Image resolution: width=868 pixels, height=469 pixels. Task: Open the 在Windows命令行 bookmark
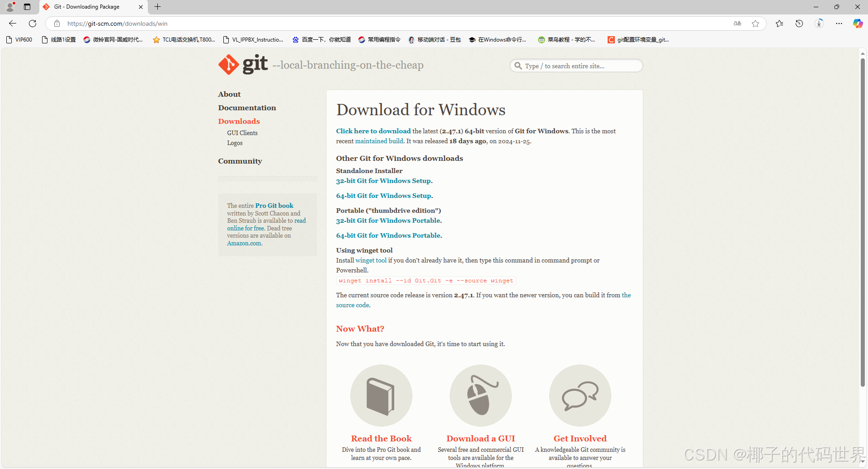pyautogui.click(x=497, y=40)
